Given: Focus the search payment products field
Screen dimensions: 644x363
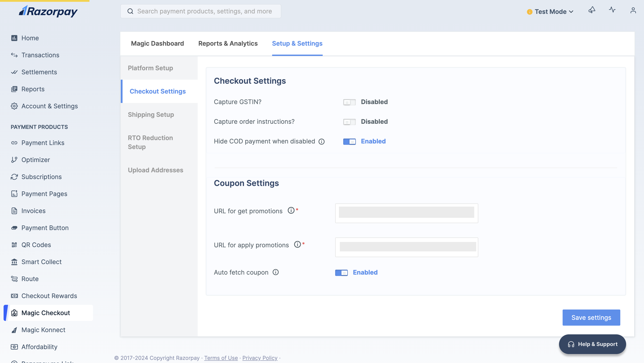Looking at the screenshot, I should (x=201, y=11).
